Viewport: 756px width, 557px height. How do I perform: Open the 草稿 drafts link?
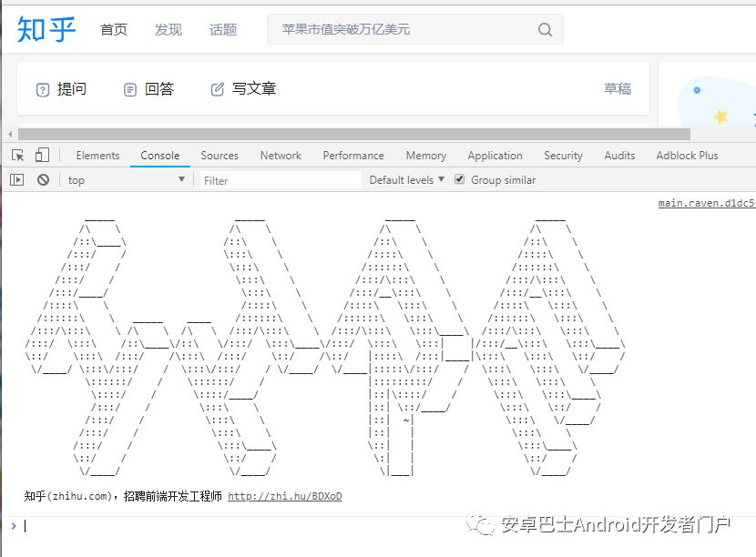pos(618,88)
